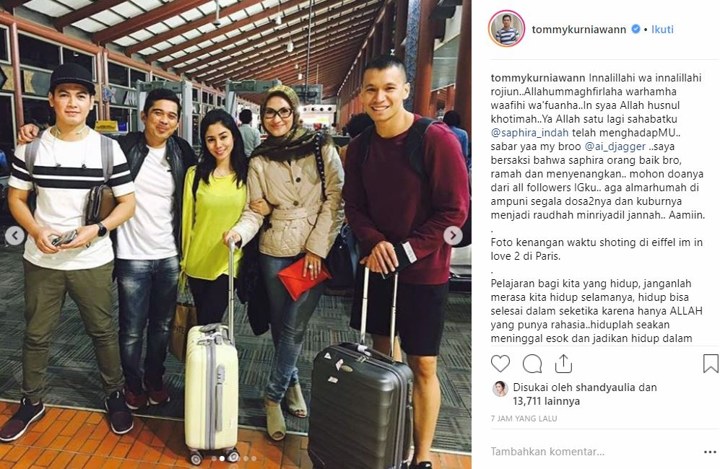Click the verified badge next to username
Image resolution: width=720 pixels, height=469 pixels.
point(636,29)
